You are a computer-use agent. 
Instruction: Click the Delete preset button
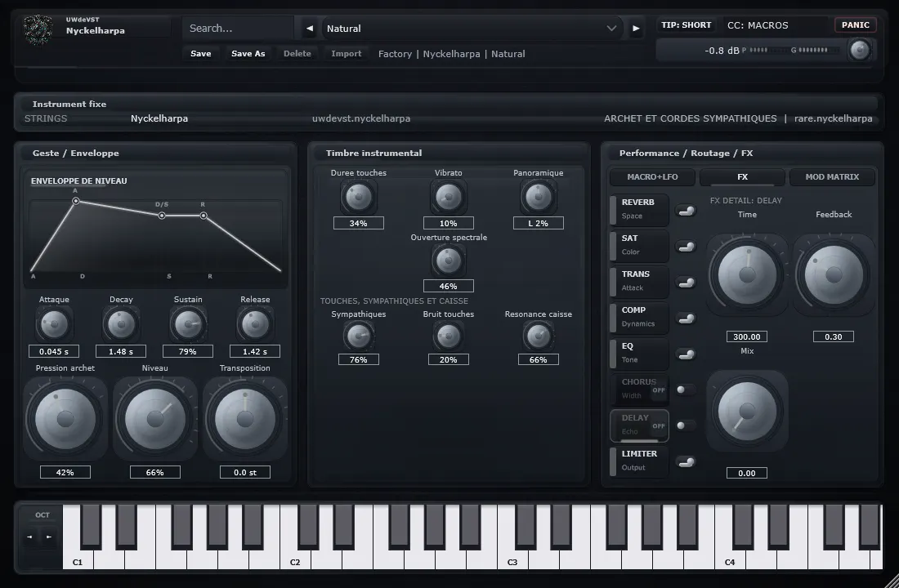coord(297,53)
